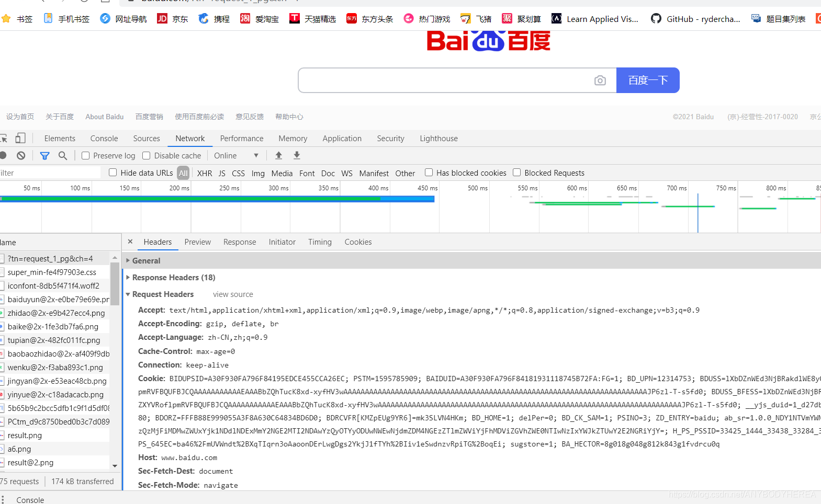
Task: Open the 爱淘宝 bookmark
Action: coord(260,19)
